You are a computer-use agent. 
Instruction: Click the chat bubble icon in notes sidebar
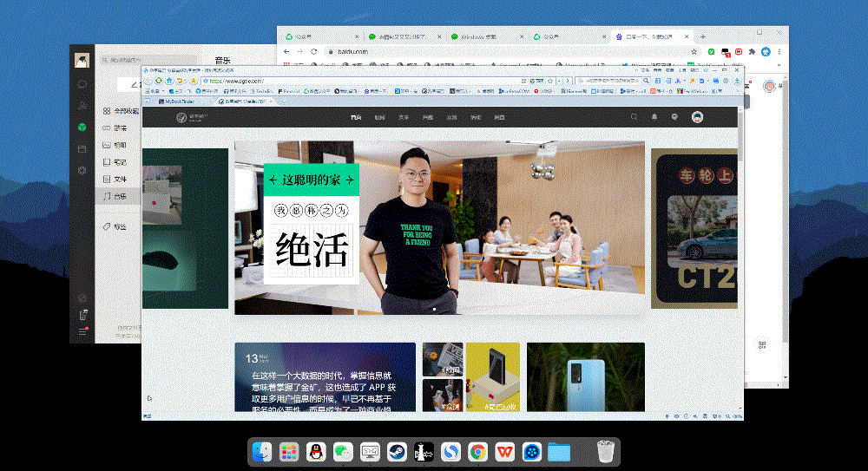click(82, 84)
